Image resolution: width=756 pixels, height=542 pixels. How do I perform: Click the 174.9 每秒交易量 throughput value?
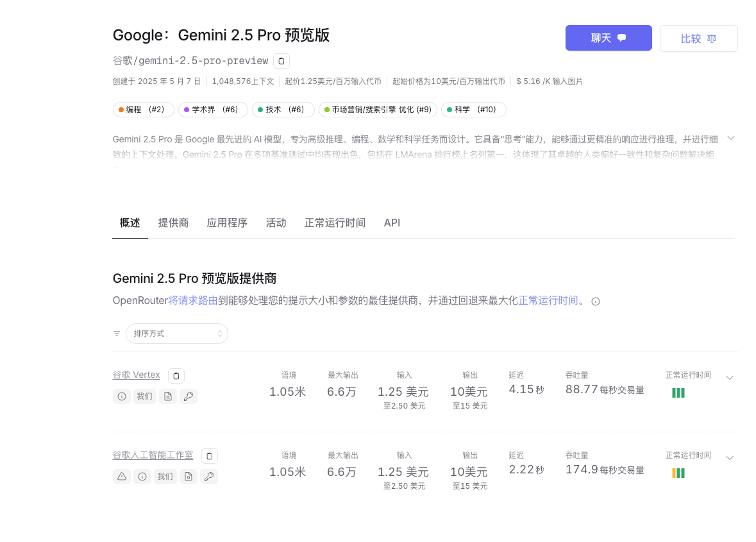[x=605, y=469]
